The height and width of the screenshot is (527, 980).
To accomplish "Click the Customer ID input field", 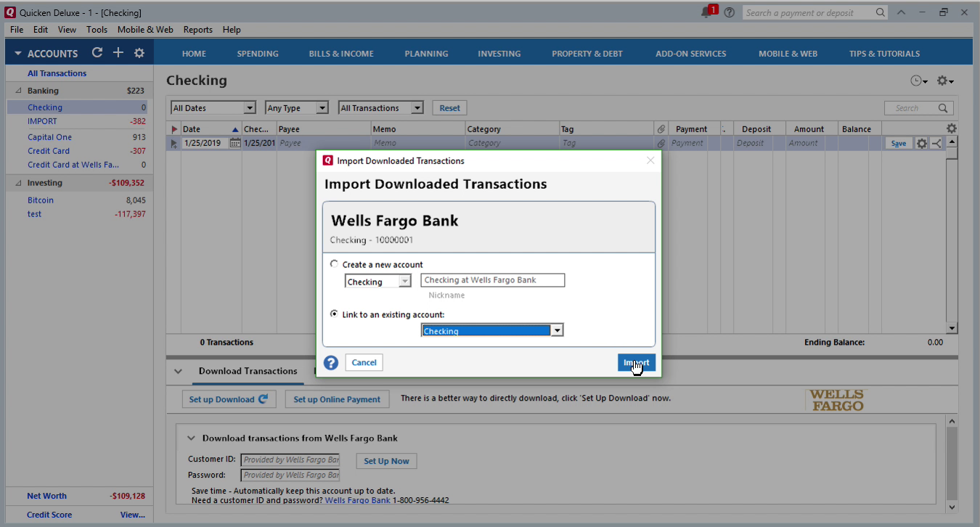I will tap(290, 459).
